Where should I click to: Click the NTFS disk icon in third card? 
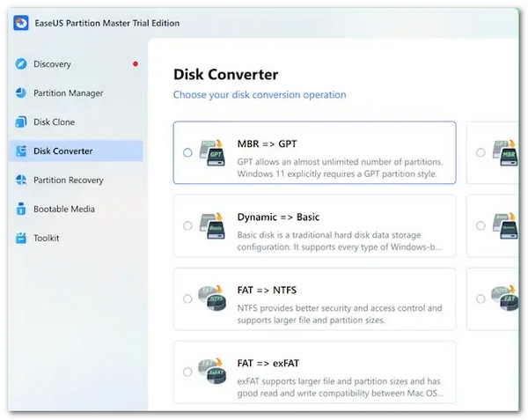pyautogui.click(x=215, y=298)
